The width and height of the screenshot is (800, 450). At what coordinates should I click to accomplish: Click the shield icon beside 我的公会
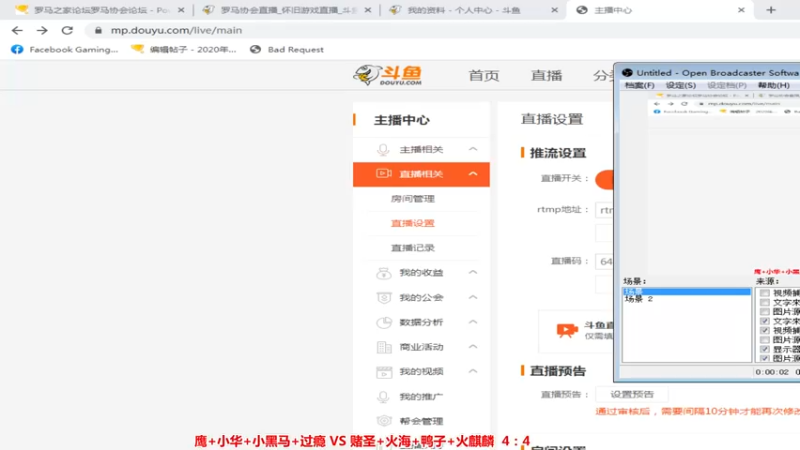pos(384,297)
